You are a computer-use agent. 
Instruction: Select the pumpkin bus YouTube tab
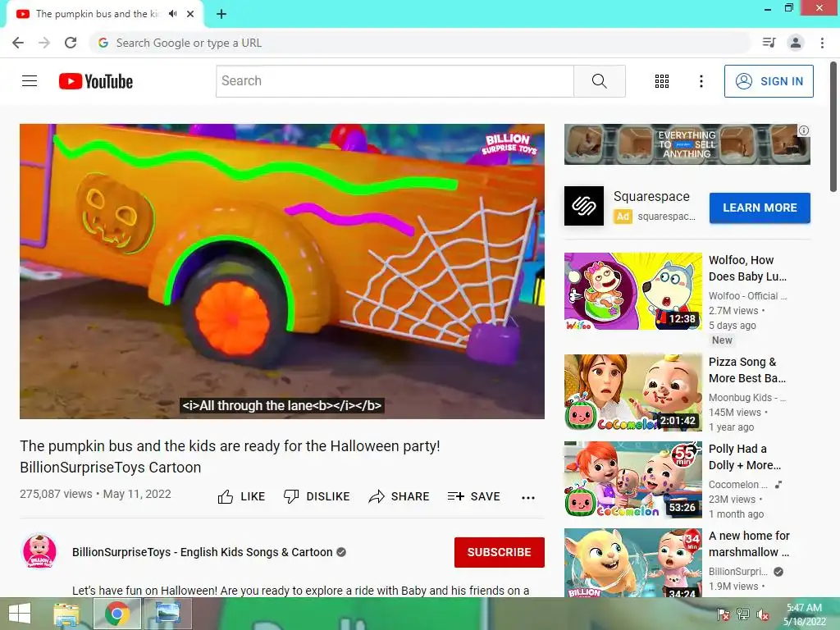97,14
